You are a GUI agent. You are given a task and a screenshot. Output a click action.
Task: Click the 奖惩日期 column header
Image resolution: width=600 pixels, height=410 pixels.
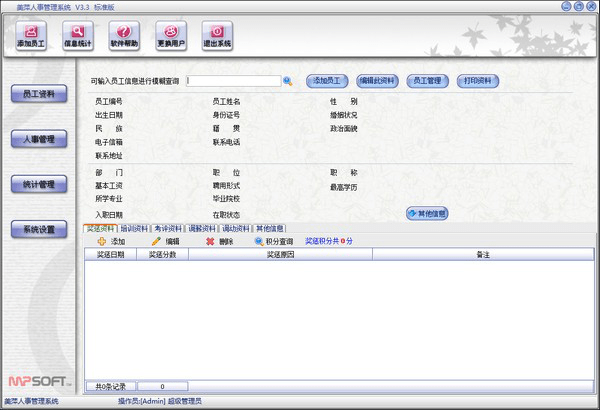coord(111,255)
